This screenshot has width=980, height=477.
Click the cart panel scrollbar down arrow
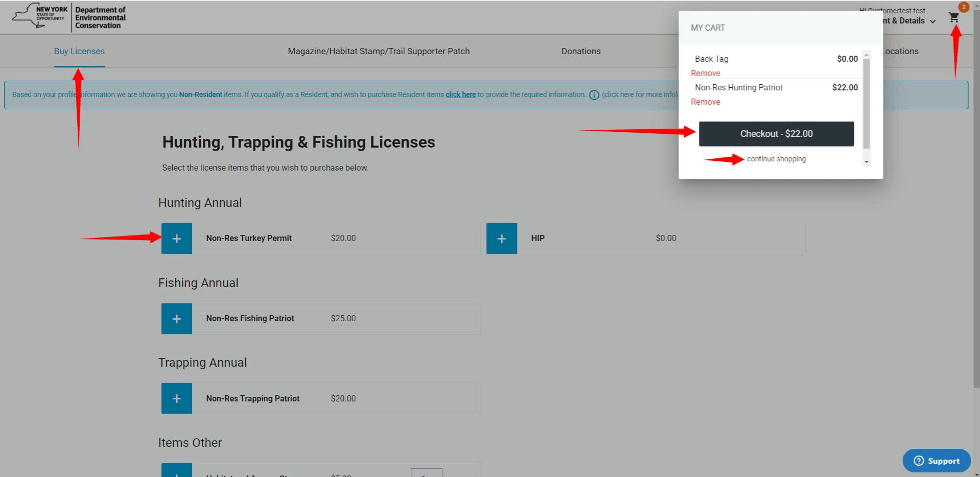[x=866, y=162]
